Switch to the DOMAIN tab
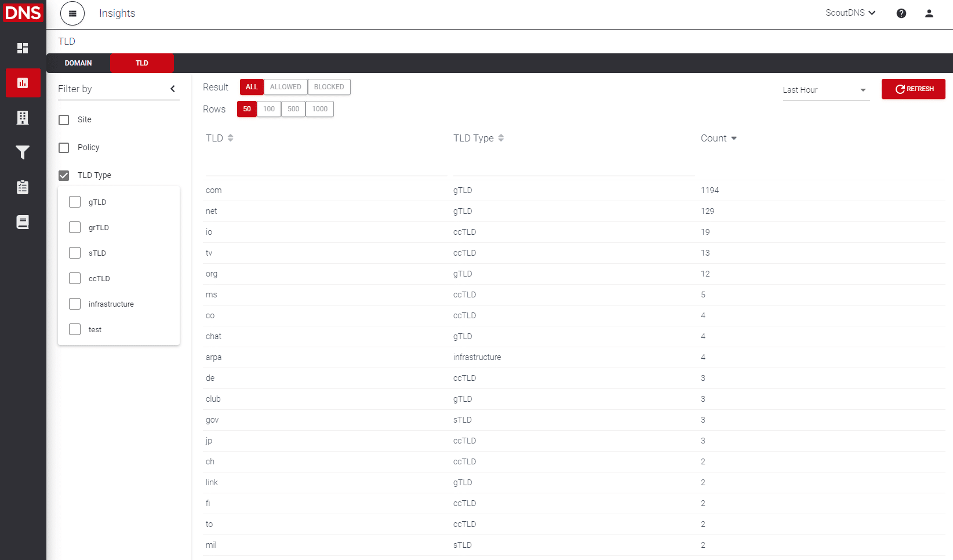 78,63
